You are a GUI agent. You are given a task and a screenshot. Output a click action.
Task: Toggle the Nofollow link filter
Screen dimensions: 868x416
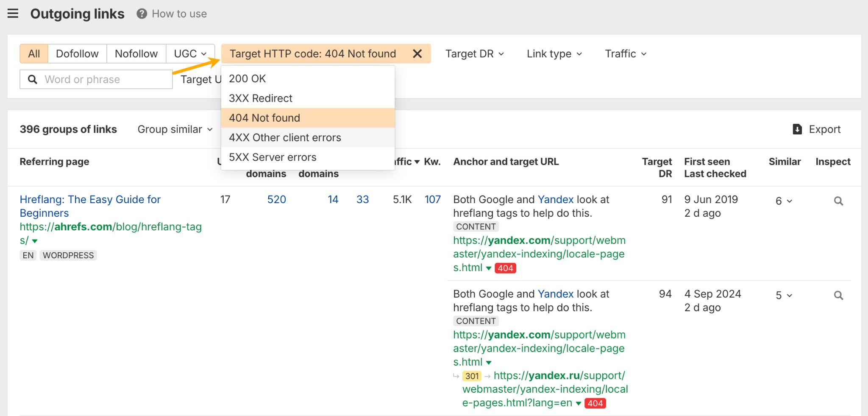[x=136, y=54]
